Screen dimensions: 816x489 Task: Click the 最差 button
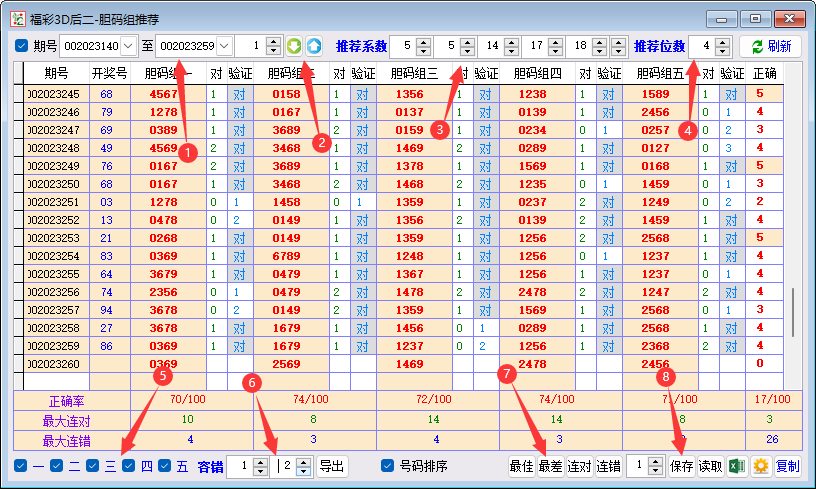551,466
